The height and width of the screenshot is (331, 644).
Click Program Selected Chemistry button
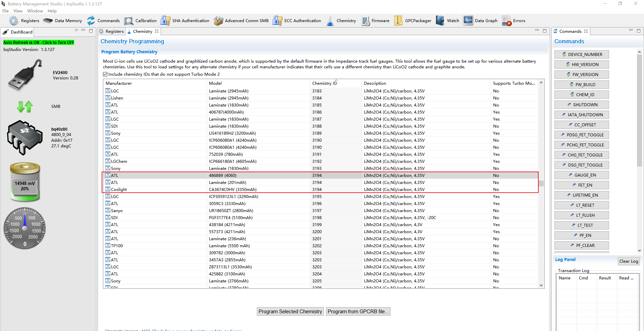click(290, 312)
